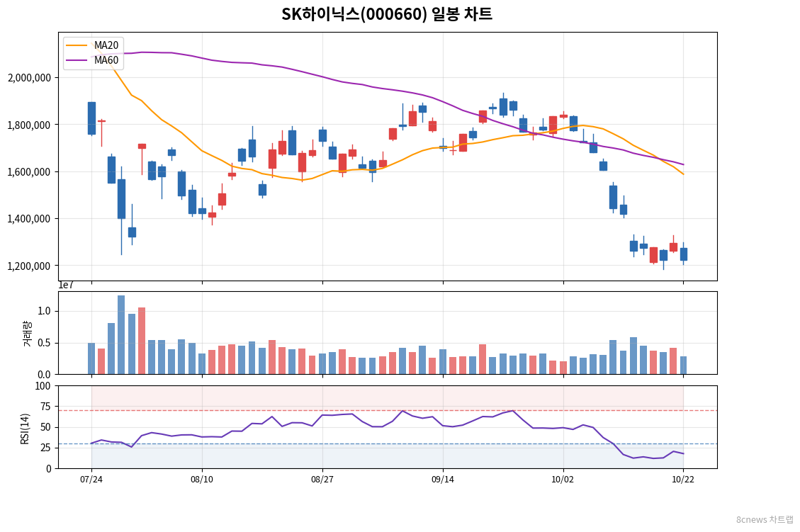Click the 0.0 volume axis tick label
This screenshot has width=800, height=532.
(45, 375)
